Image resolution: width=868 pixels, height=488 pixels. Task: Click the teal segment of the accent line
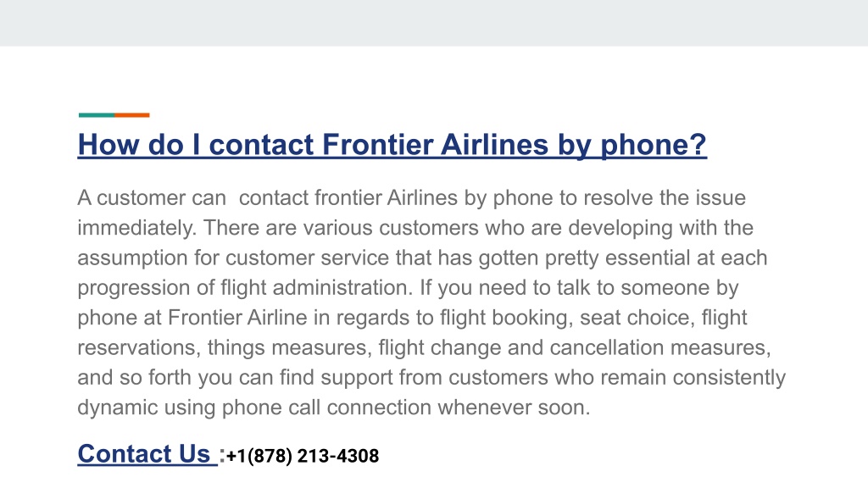click(x=97, y=115)
